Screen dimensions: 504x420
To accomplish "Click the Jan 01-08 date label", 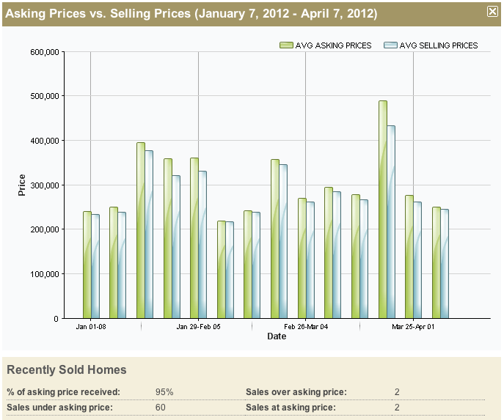I will click(x=91, y=327).
